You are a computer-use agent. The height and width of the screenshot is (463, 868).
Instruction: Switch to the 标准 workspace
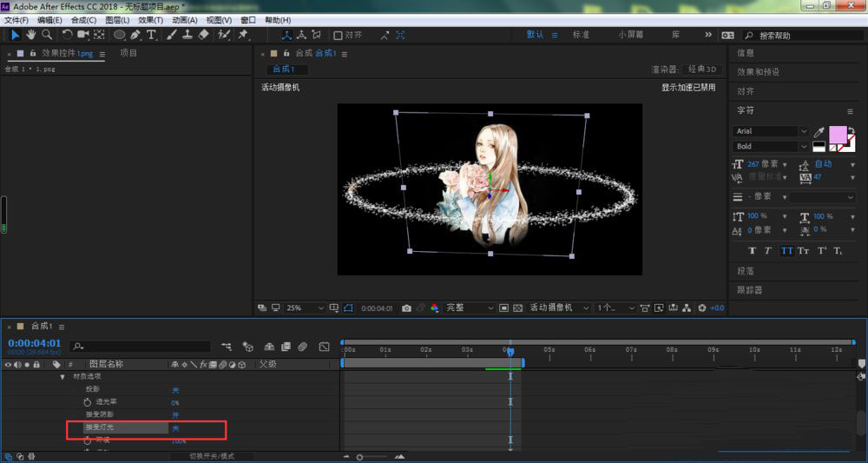(x=581, y=35)
